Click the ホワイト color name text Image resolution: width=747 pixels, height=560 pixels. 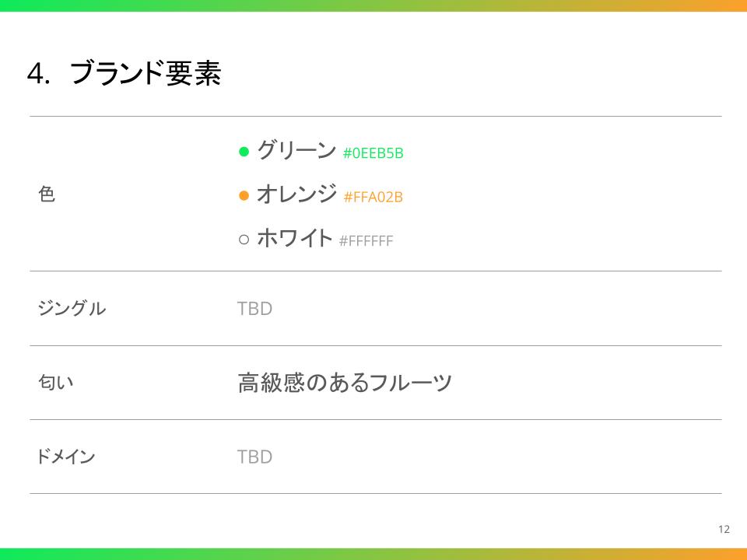[294, 239]
